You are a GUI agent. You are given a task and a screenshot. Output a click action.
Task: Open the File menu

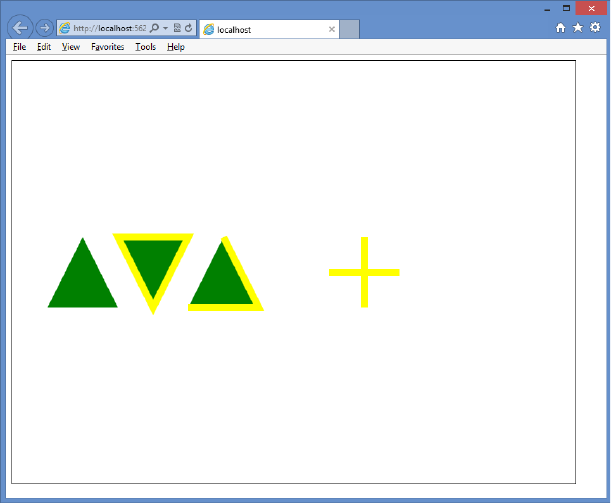[19, 47]
